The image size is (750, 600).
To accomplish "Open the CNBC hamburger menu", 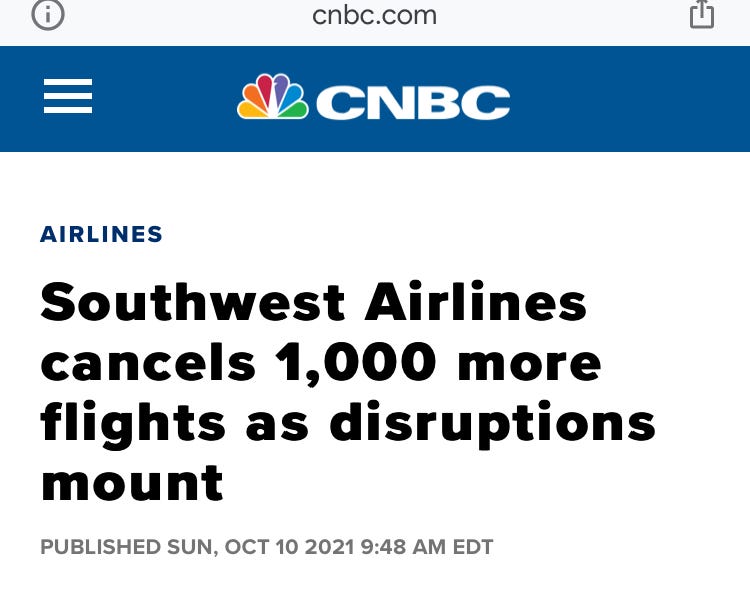I will click(x=68, y=97).
